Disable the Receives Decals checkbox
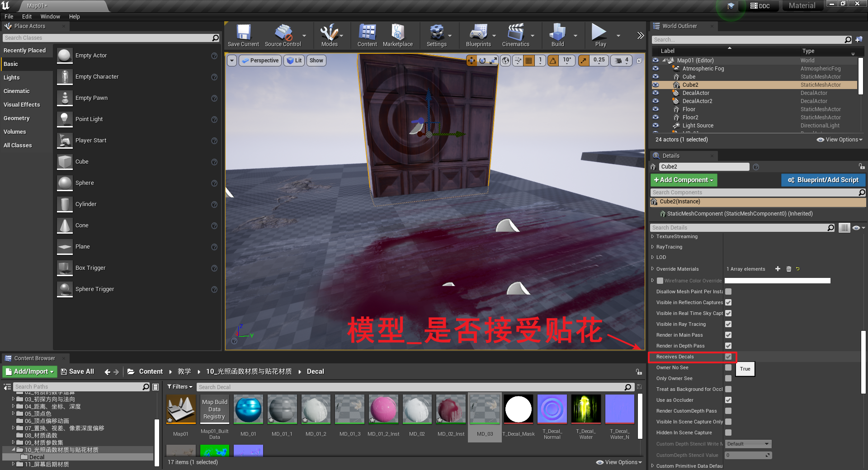Screen dimensions: 868x470 pyautogui.click(x=728, y=357)
